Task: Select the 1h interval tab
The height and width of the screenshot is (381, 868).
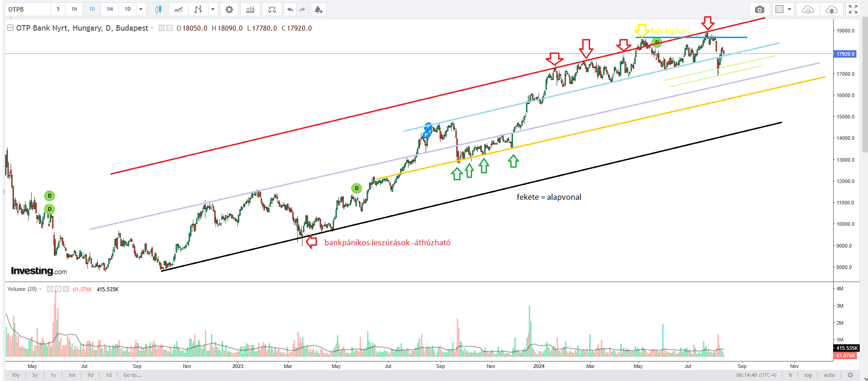Action: (74, 9)
